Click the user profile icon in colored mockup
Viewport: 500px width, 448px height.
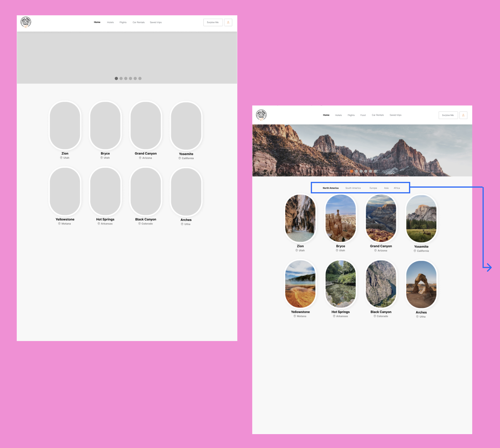463,115
